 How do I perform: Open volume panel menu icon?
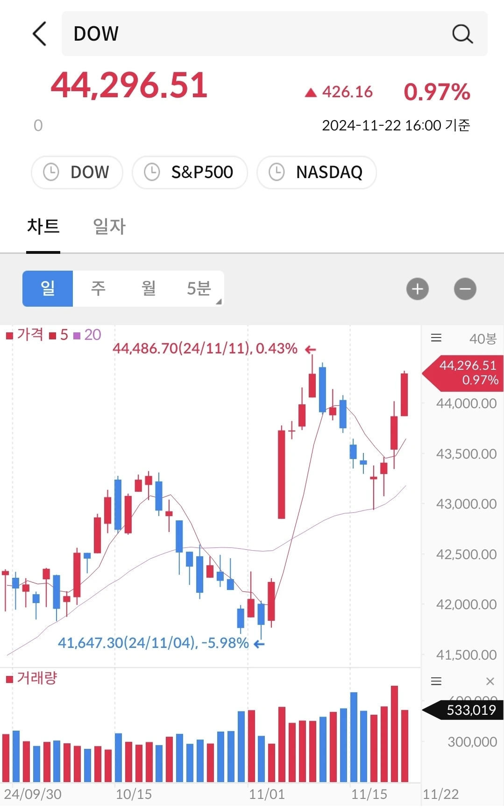click(x=436, y=681)
